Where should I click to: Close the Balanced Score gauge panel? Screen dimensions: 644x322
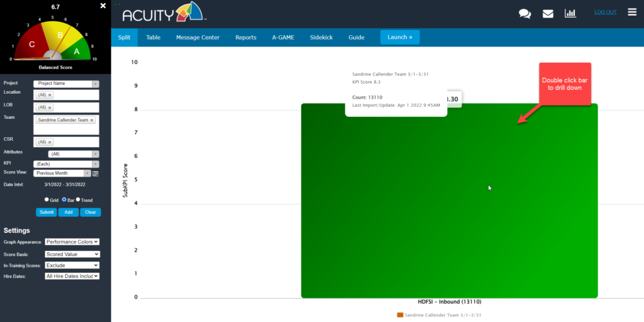[103, 6]
